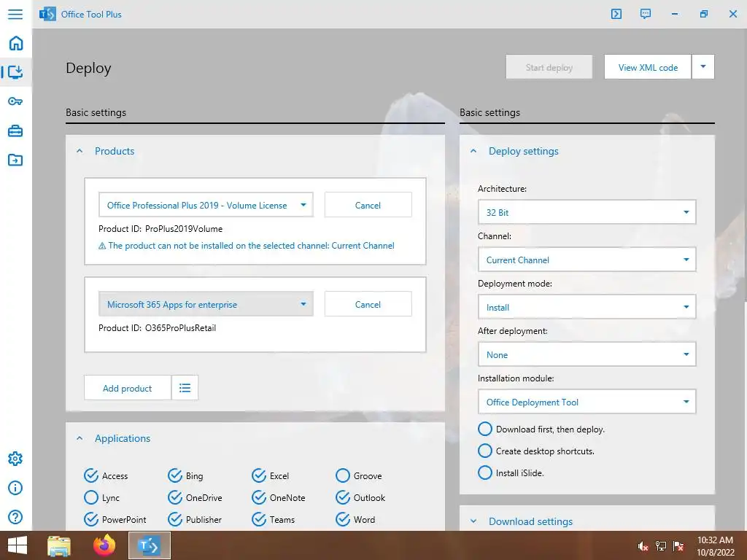Uncheck the Excel application
The height and width of the screenshot is (560, 747).
(x=259, y=475)
